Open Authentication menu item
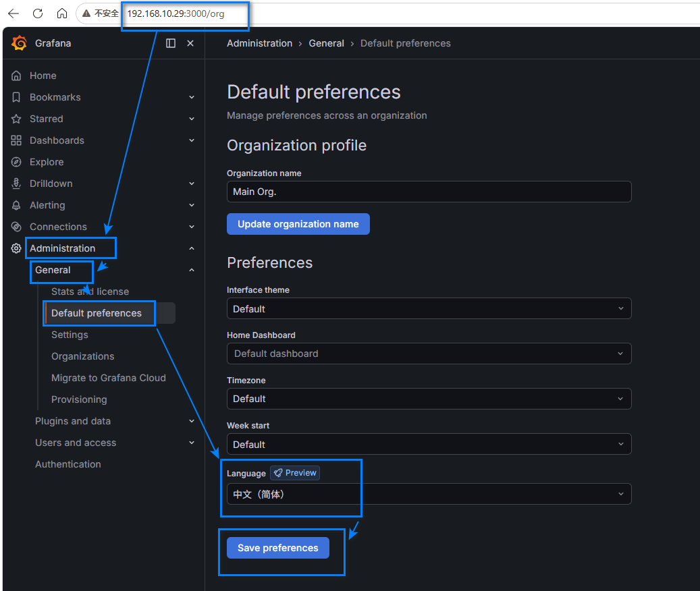The image size is (700, 591). coord(68,464)
